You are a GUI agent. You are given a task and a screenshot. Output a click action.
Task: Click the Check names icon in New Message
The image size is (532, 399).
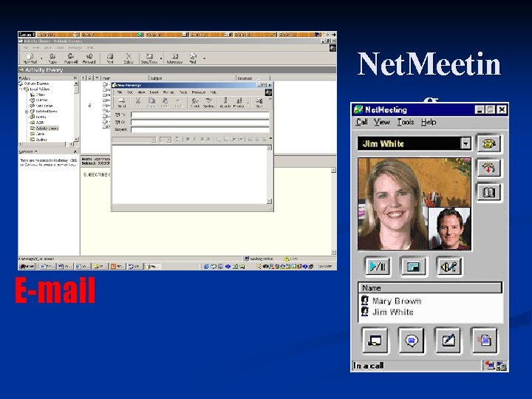coord(195,103)
